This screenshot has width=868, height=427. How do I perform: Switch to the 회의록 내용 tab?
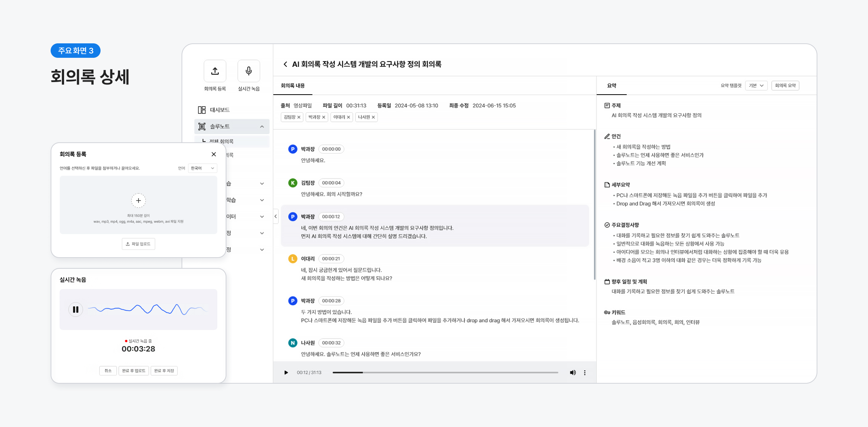point(293,86)
